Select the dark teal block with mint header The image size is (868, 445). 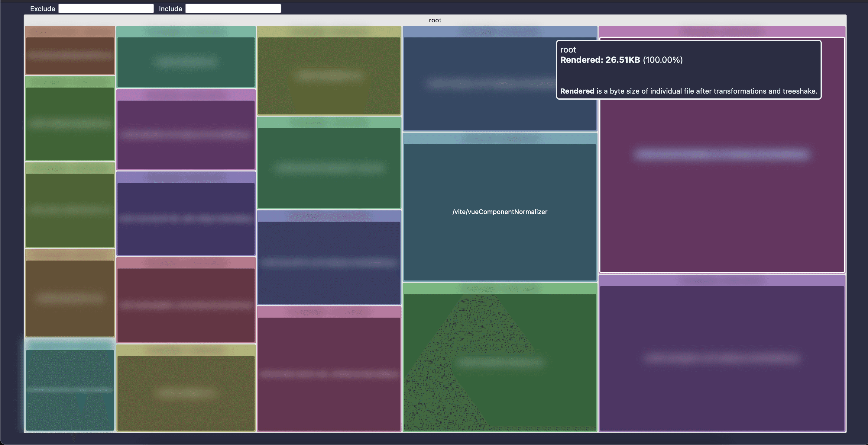coord(186,62)
